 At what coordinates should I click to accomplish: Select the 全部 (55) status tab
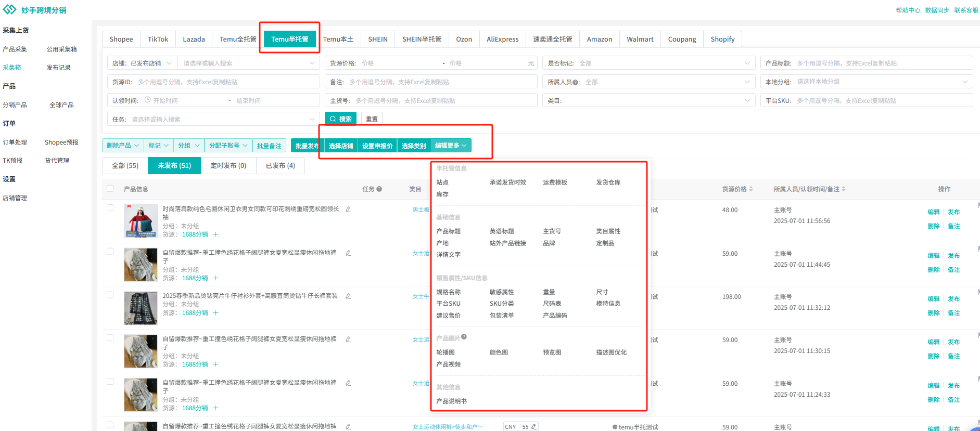125,165
